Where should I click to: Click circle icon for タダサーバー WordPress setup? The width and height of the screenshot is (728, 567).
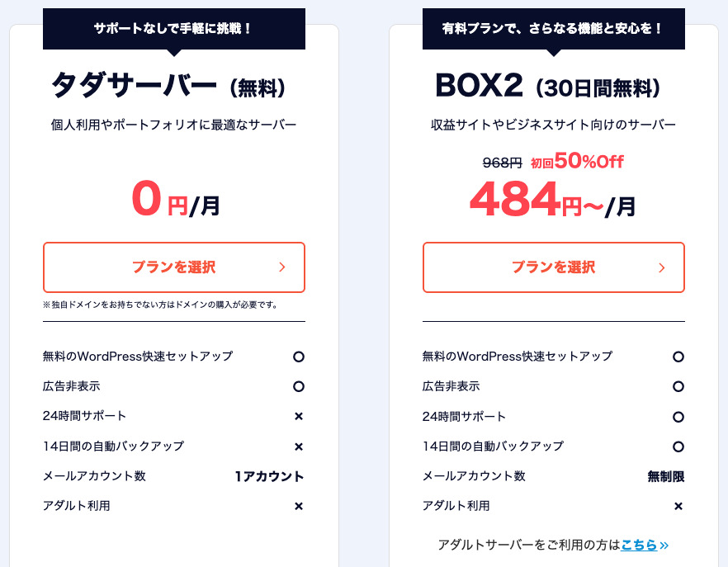299,357
